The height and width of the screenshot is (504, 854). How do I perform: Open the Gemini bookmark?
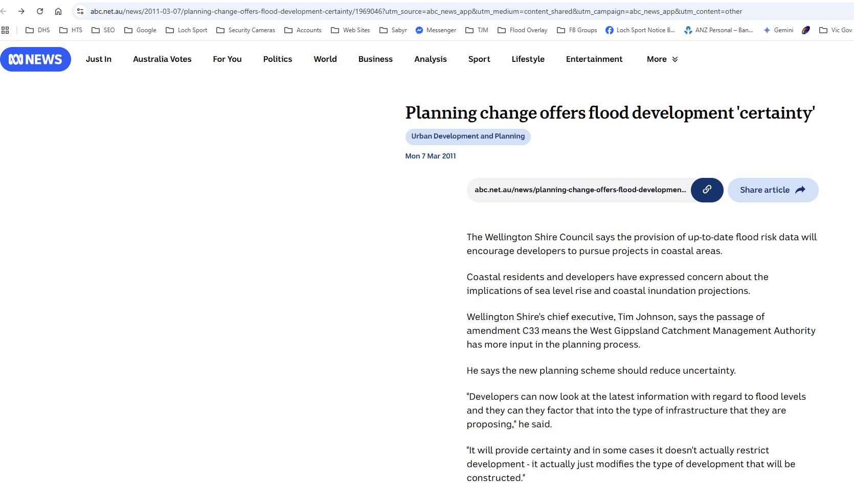(x=778, y=30)
